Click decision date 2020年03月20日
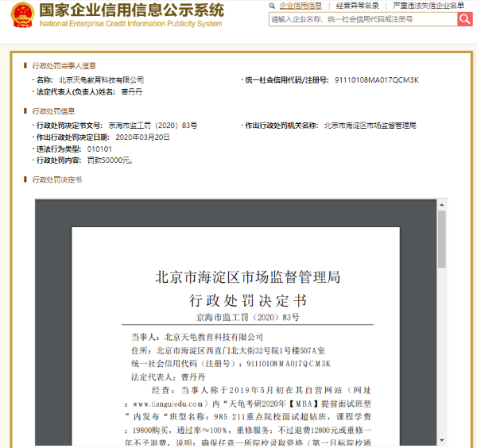477x448 pixels. tap(142, 137)
